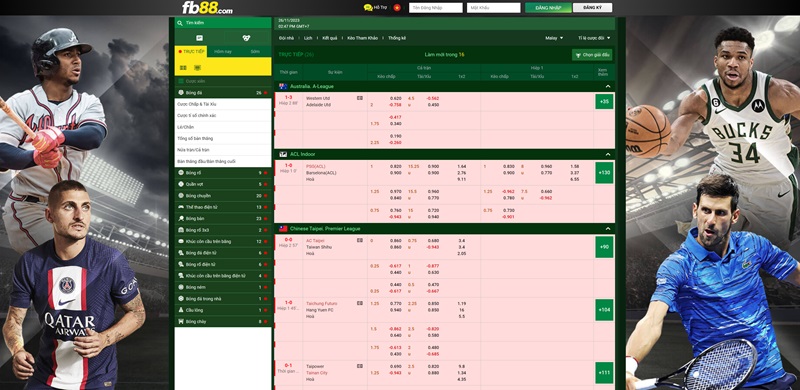Click the ĐĂNG KÝ register button
Screen dimensions: 800x390
click(592, 8)
